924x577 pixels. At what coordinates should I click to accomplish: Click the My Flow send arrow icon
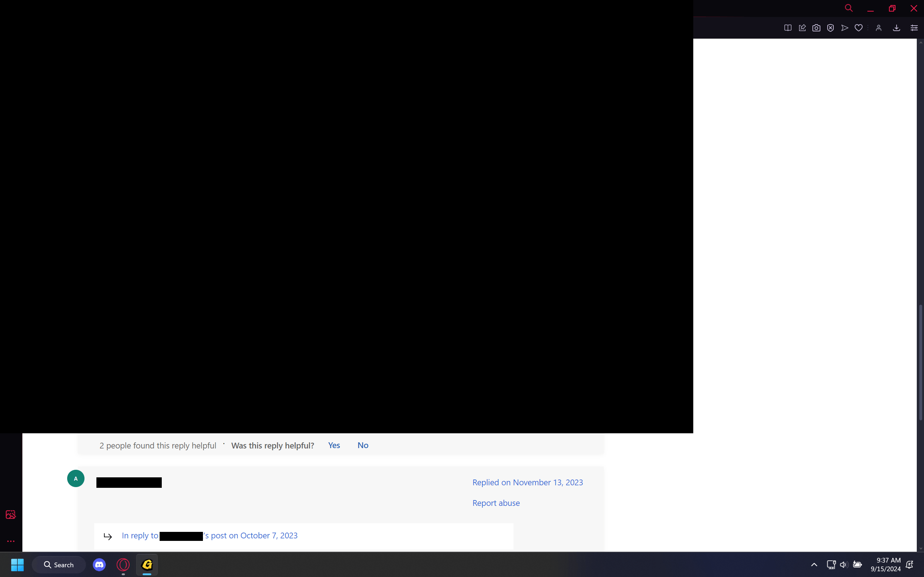[844, 28]
